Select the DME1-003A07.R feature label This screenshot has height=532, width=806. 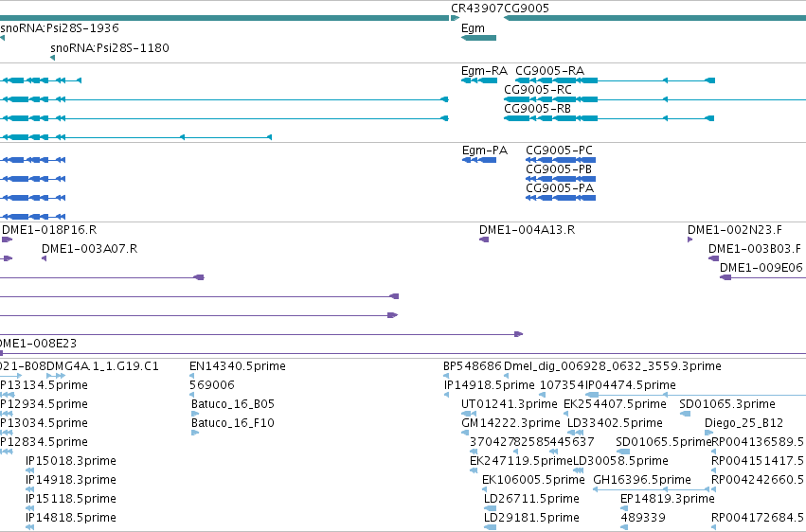(89, 249)
